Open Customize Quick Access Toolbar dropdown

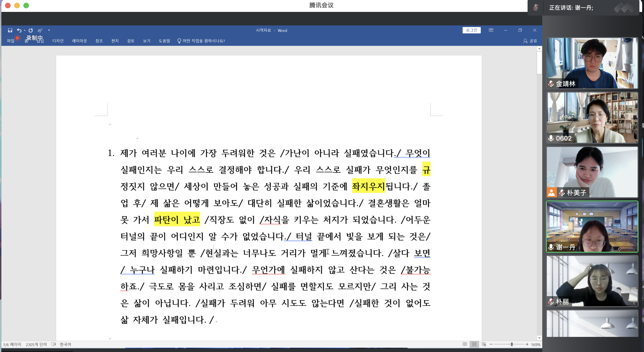tap(49, 30)
